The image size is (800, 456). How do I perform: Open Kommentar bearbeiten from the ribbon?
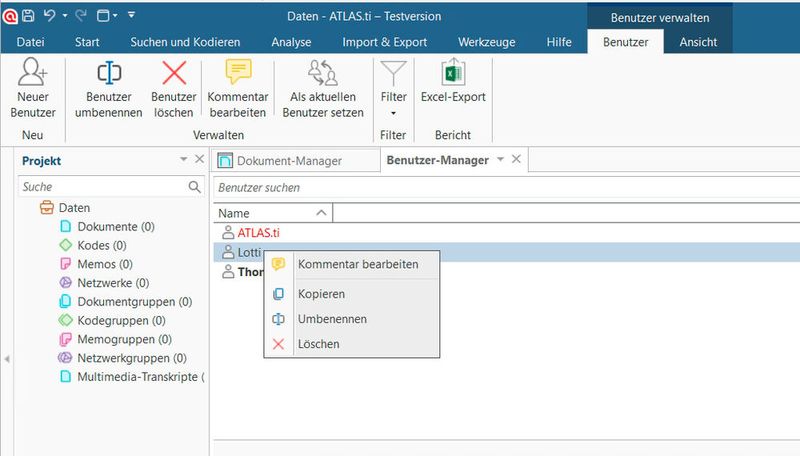(x=238, y=89)
